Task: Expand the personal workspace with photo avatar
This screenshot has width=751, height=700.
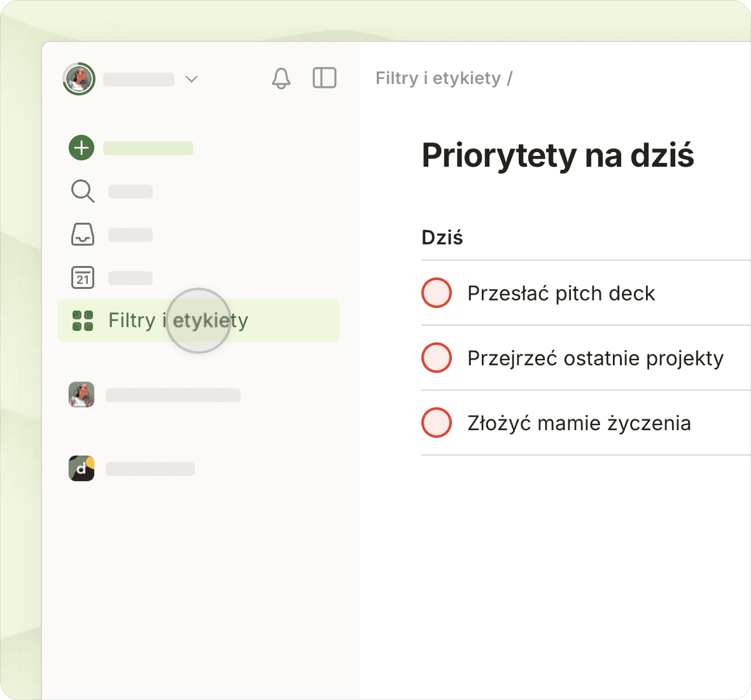Action: click(x=81, y=395)
